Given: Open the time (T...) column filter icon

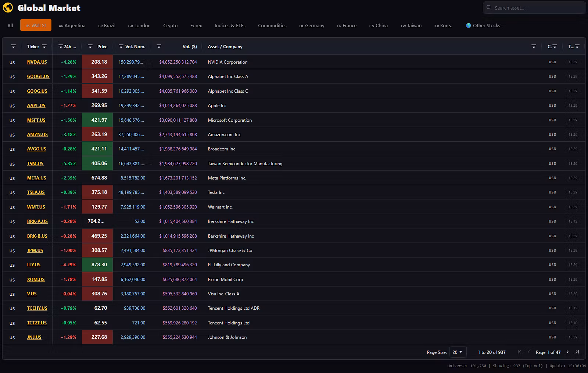Looking at the screenshot, I should [577, 46].
